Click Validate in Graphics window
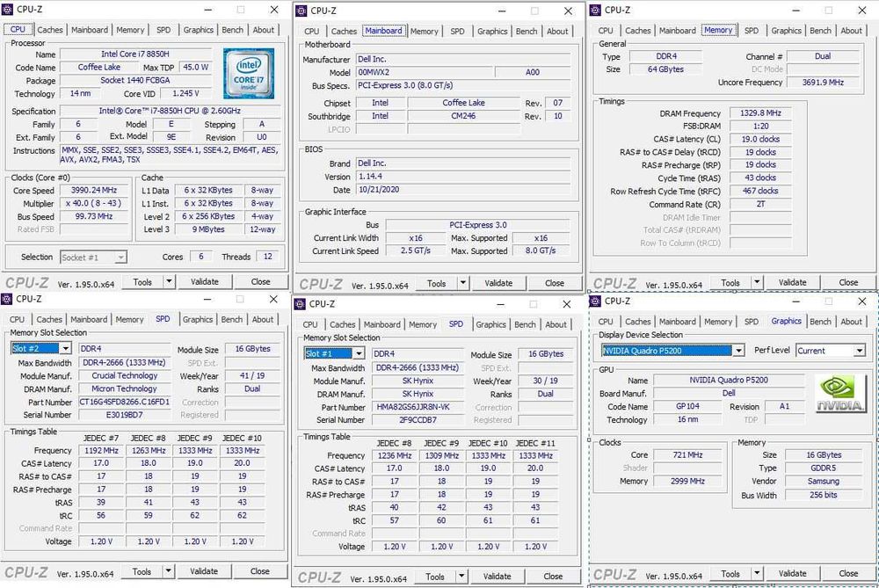Viewport: 879px width, 588px height. tap(792, 573)
